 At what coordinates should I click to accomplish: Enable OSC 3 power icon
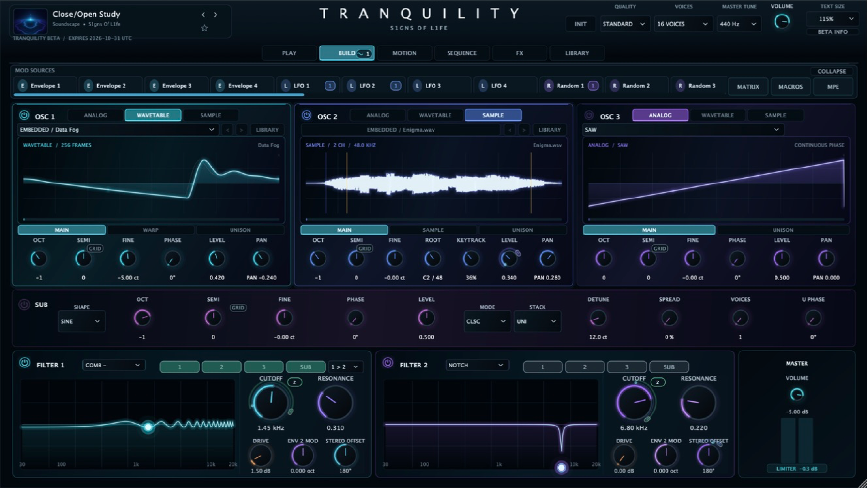click(589, 115)
